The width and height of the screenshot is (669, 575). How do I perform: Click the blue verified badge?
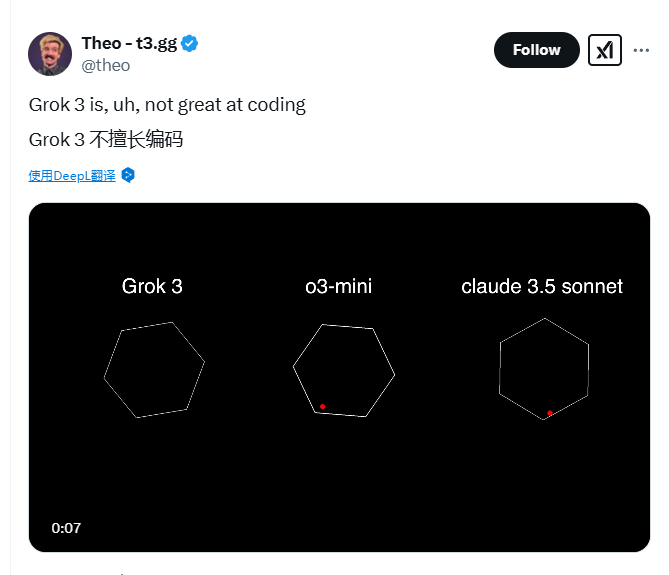click(189, 44)
